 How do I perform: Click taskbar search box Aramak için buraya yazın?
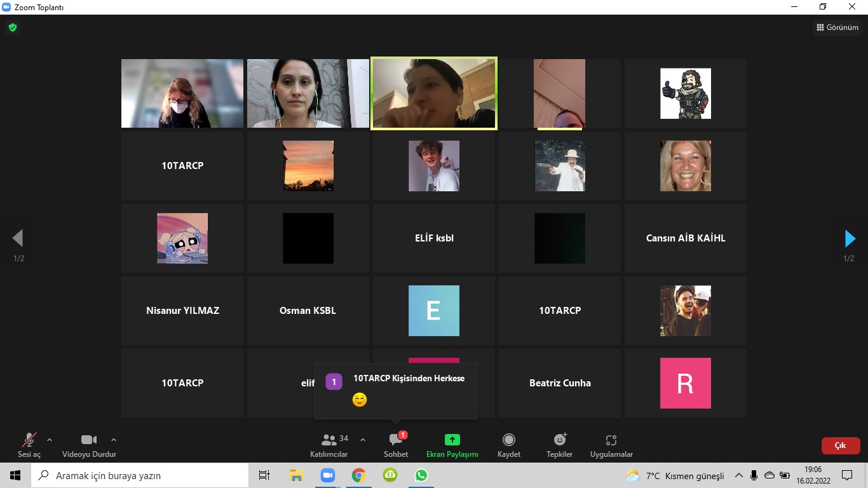coord(140,475)
